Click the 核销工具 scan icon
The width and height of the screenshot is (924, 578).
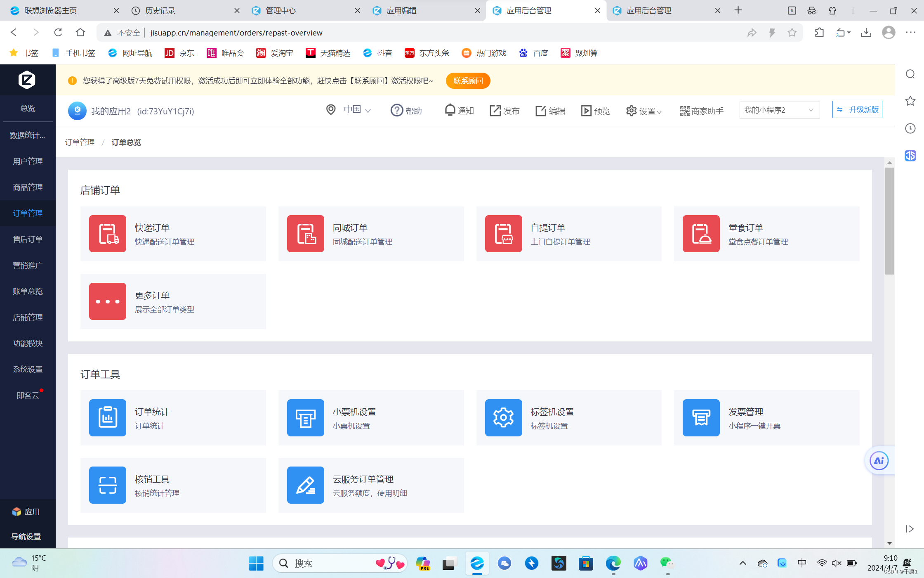point(107,485)
